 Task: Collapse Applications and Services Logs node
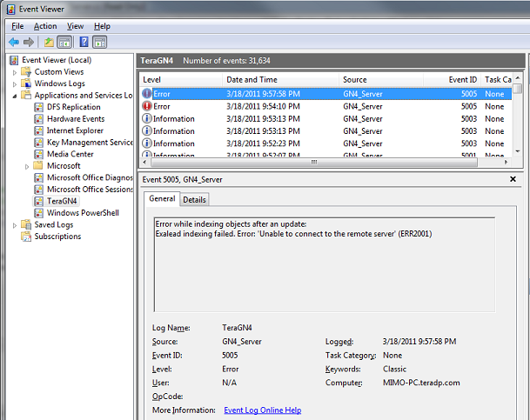[x=15, y=97]
